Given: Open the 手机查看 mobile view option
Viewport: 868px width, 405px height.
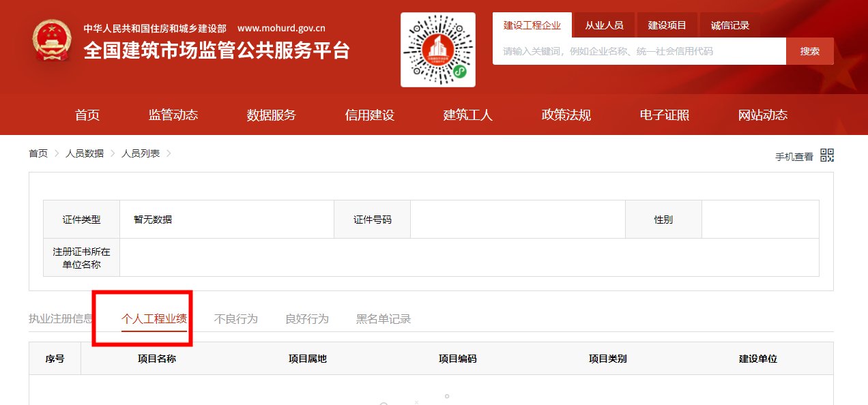Looking at the screenshot, I should point(794,155).
